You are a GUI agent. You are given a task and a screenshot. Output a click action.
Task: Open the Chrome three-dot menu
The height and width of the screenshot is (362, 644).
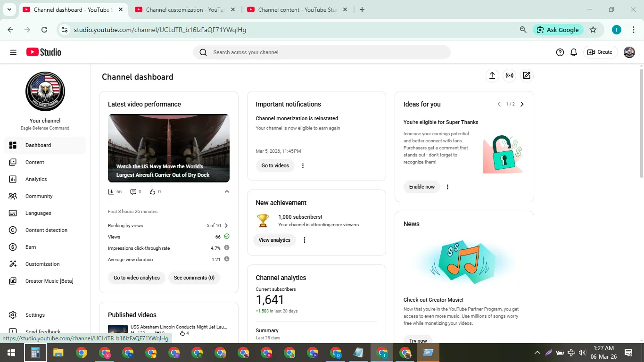634,30
